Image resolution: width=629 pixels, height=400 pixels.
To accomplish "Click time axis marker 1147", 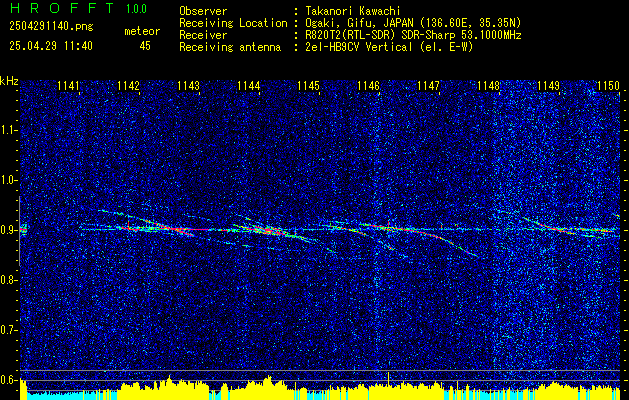I will point(428,86).
